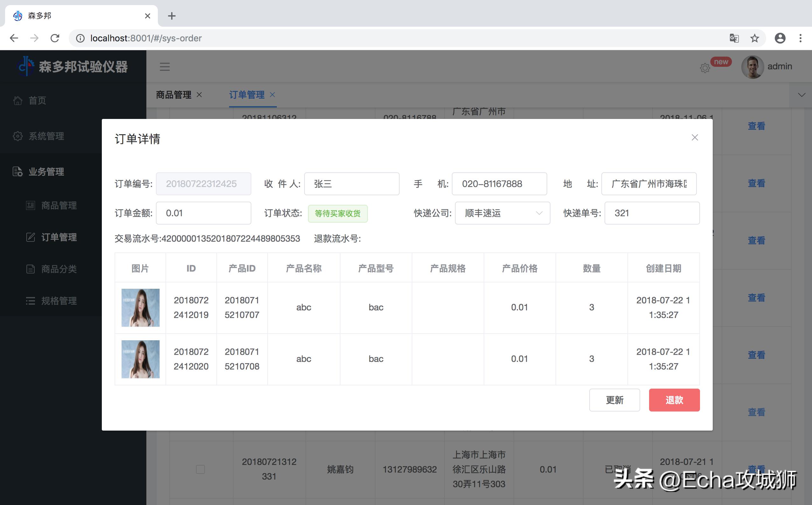Click the first product thumbnail image
Viewport: 812px width, 505px height.
coord(140,307)
